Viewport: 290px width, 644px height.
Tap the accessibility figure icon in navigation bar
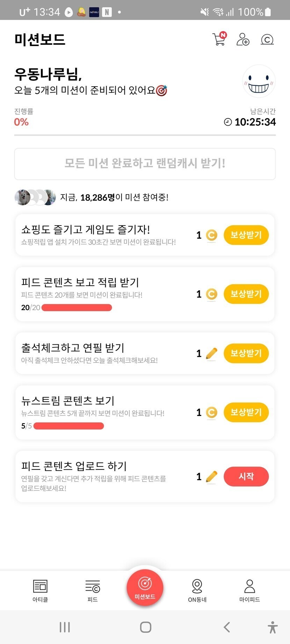(273, 627)
